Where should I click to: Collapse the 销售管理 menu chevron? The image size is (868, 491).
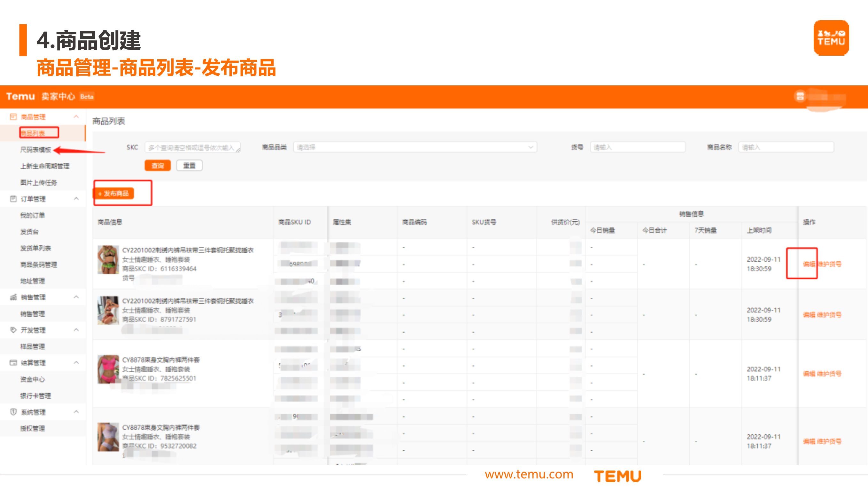[x=76, y=297]
